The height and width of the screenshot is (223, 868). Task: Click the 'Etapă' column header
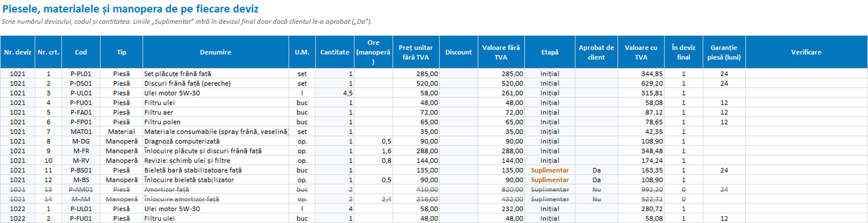[550, 52]
